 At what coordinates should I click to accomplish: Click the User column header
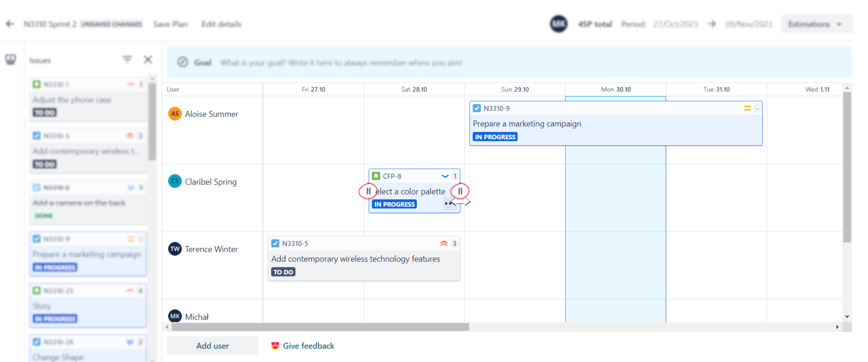click(173, 90)
